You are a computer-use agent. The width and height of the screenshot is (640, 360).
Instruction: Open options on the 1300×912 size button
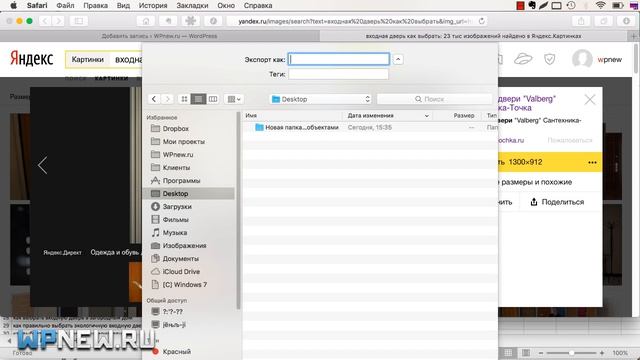[x=592, y=162]
